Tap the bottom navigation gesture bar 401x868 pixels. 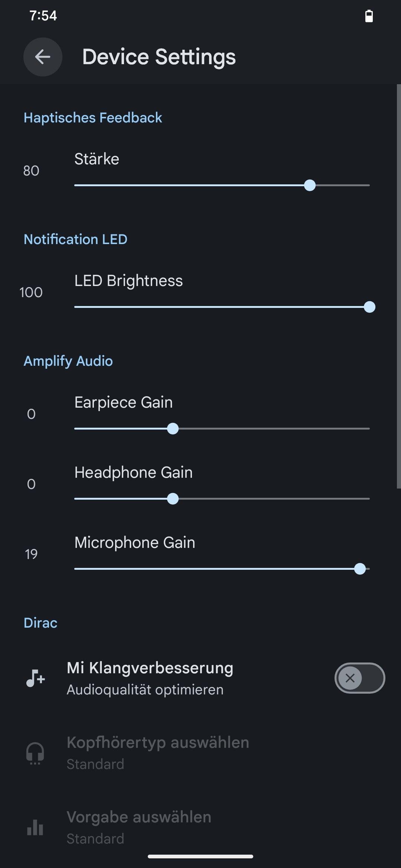[200, 857]
